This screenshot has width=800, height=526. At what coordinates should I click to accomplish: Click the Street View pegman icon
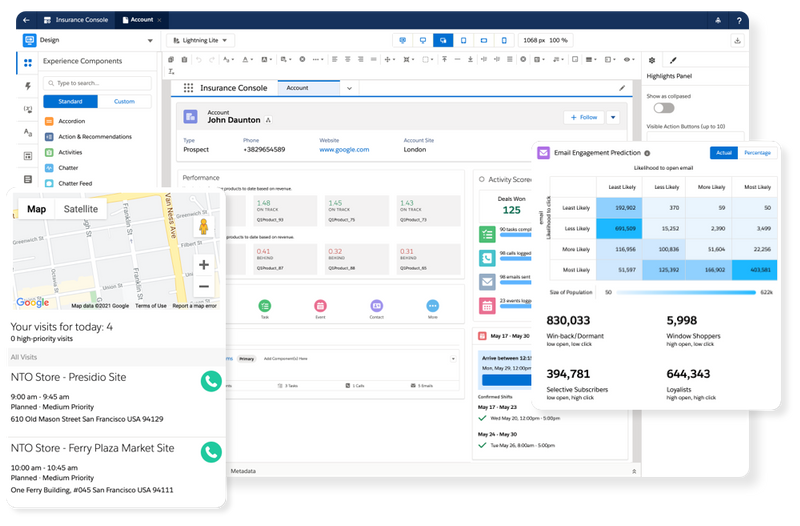click(204, 227)
